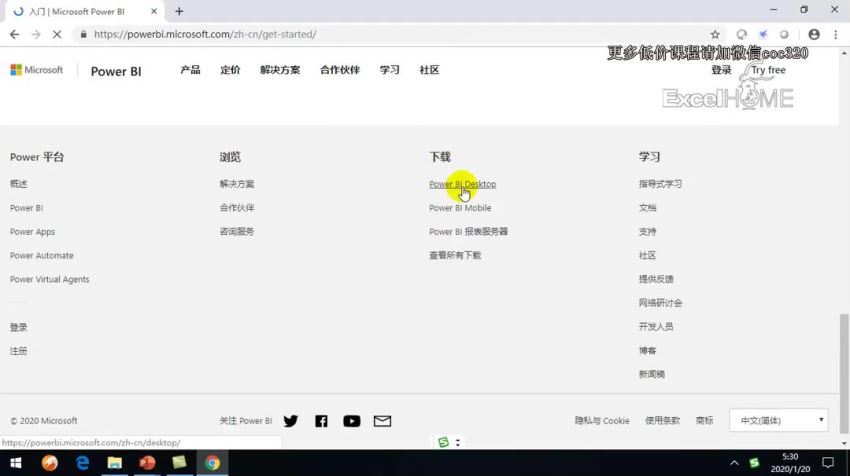
Task: Open Power Virtual Agents footer link
Action: point(49,279)
